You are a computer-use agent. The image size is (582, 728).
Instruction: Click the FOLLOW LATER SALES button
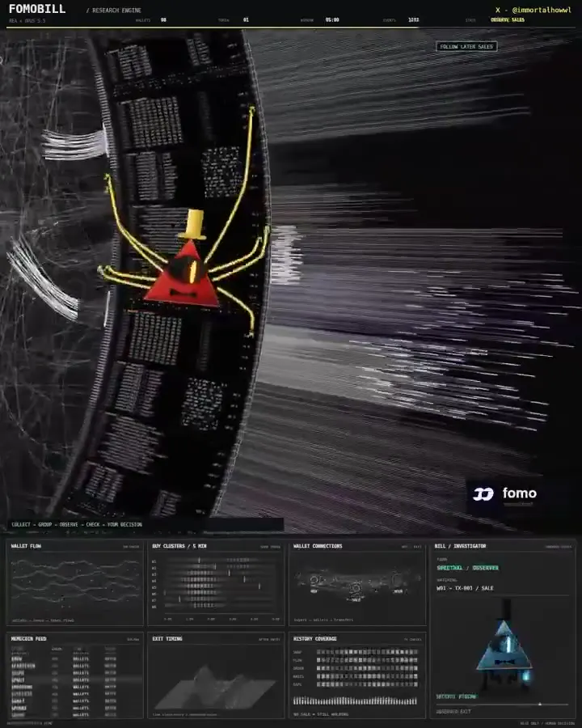466,46
